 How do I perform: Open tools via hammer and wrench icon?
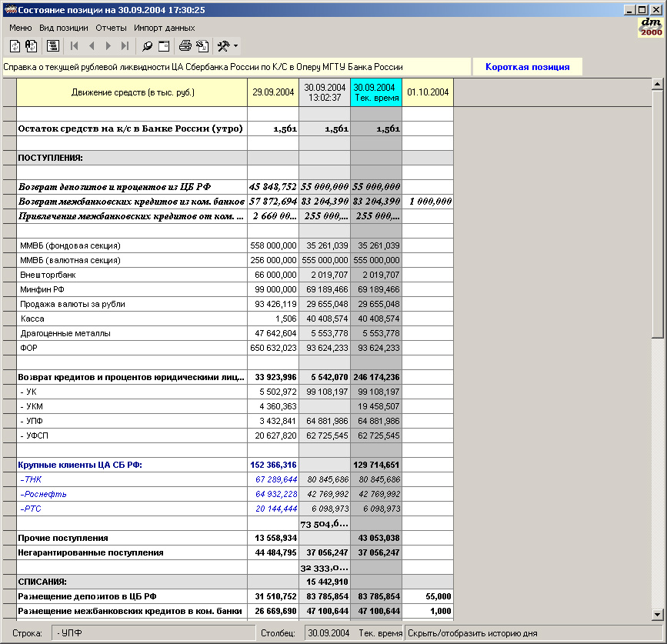pyautogui.click(x=223, y=46)
